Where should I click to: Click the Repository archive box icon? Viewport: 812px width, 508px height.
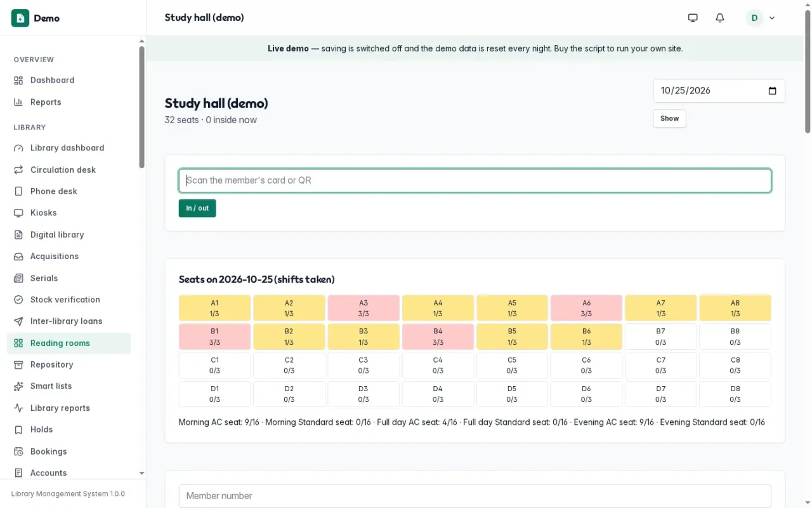tap(18, 364)
